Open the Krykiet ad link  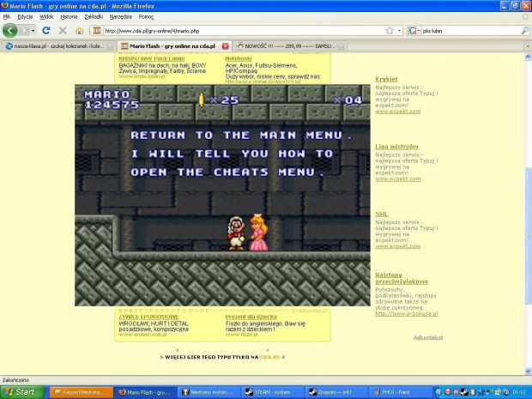coord(386,80)
